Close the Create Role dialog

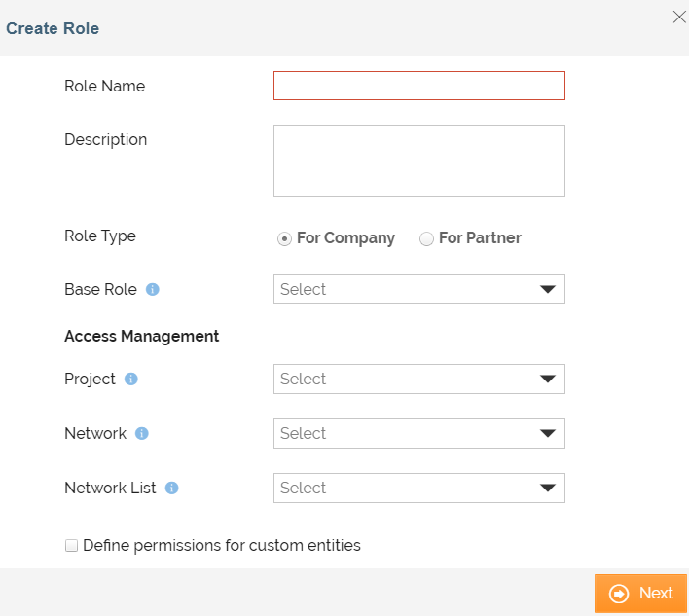tap(679, 17)
